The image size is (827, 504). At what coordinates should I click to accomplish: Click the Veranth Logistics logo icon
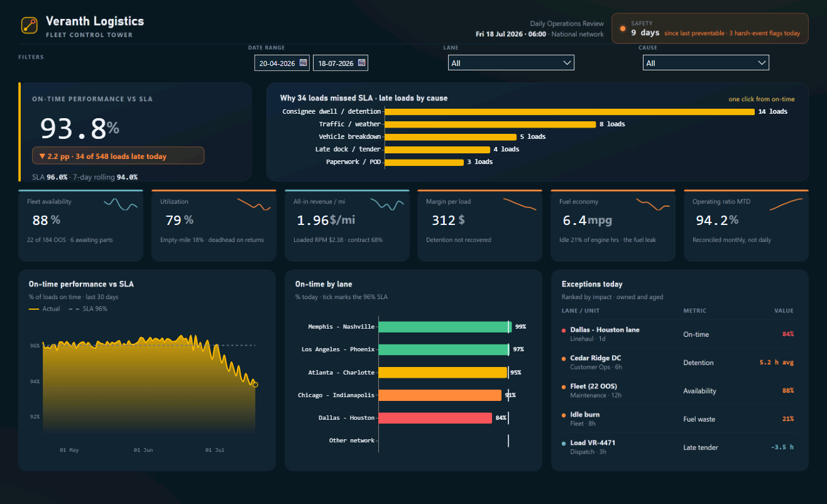pos(29,25)
